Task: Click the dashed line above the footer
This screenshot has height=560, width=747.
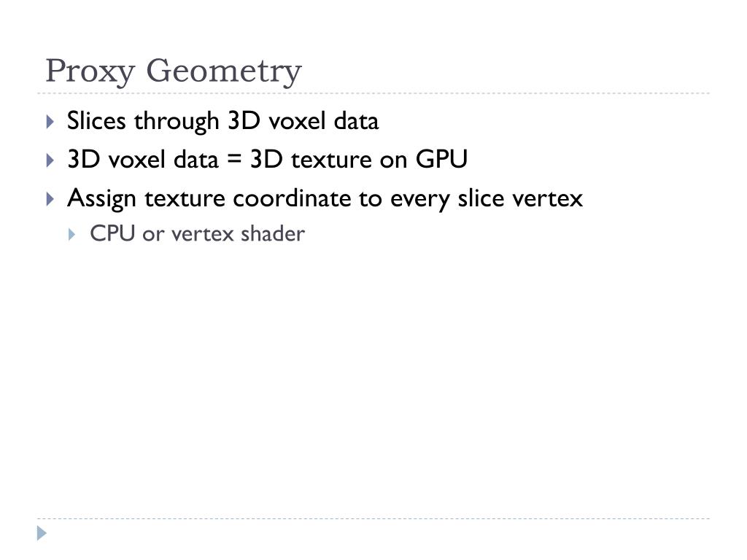Action: coord(373,518)
